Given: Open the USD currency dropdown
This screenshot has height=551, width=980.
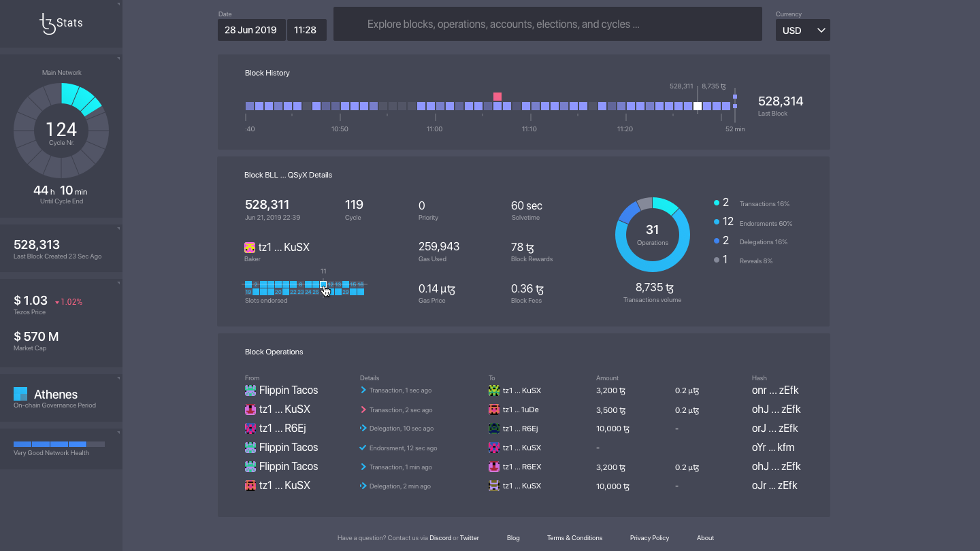Looking at the screenshot, I should [802, 30].
